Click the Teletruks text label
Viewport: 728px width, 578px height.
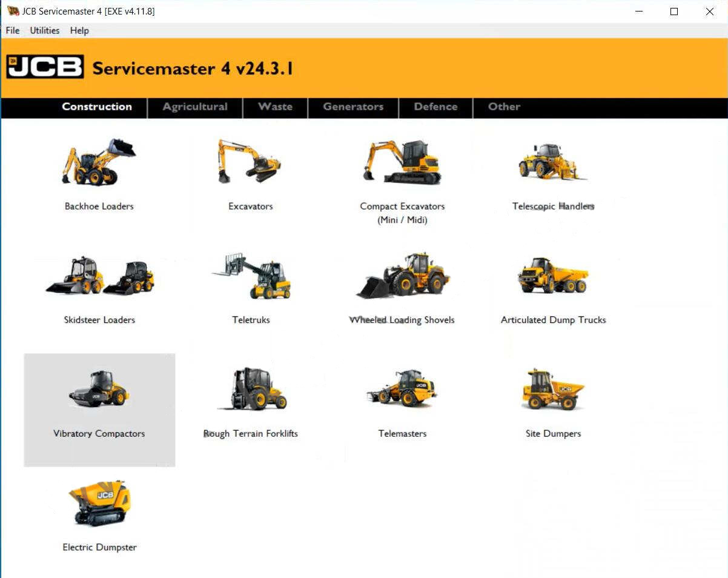pos(251,320)
